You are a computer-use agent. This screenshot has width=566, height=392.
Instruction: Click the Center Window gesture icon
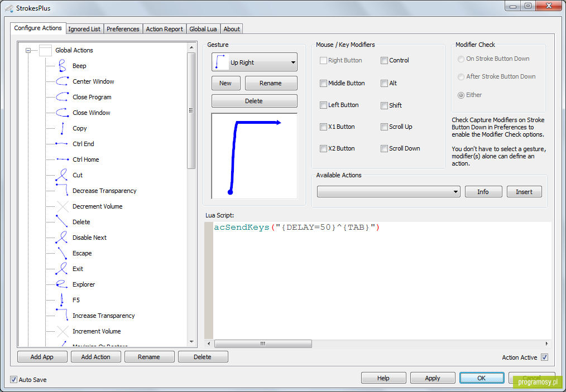62,81
